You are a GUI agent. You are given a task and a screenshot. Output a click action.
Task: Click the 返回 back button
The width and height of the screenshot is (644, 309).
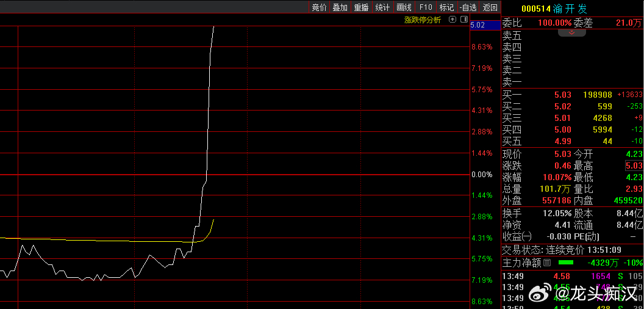490,7
